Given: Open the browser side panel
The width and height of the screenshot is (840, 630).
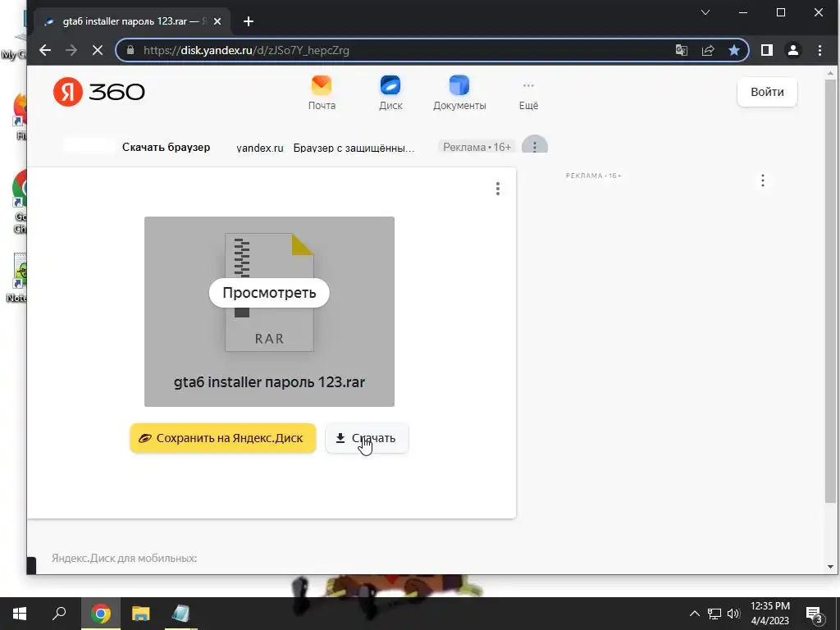Looking at the screenshot, I should [x=767, y=50].
